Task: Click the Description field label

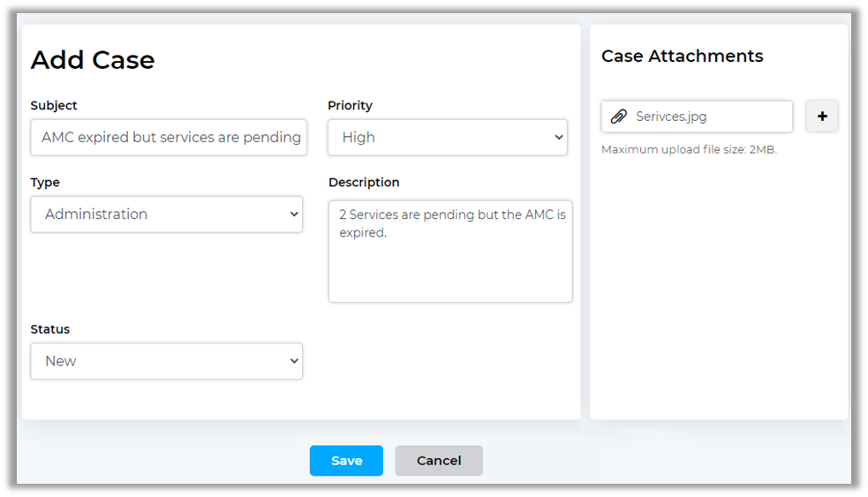Action: (x=364, y=183)
